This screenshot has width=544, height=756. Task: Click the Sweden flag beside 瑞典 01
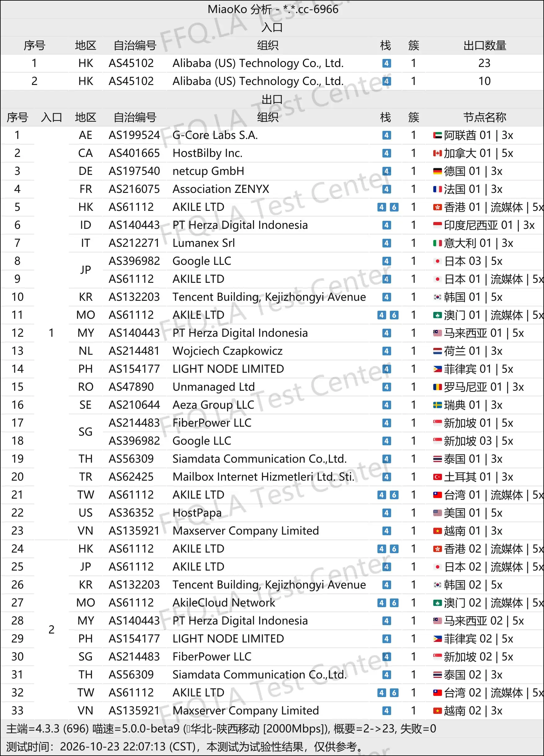[x=437, y=405]
